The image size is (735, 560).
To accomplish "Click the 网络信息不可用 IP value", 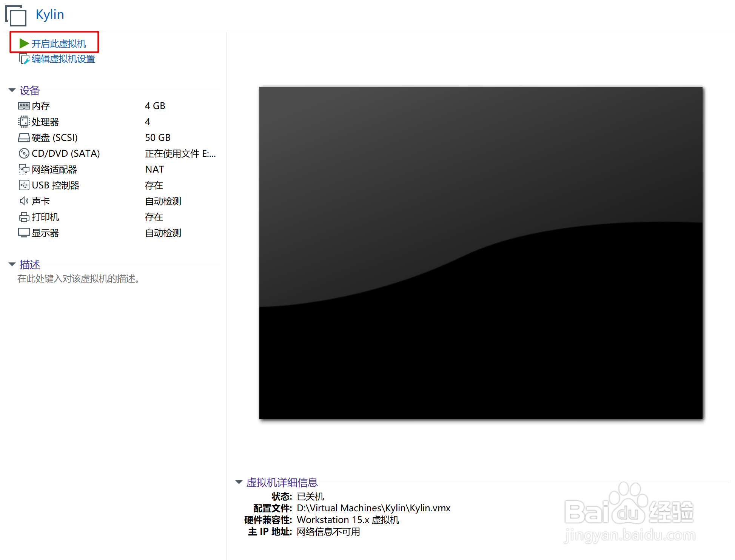I will coord(328,532).
